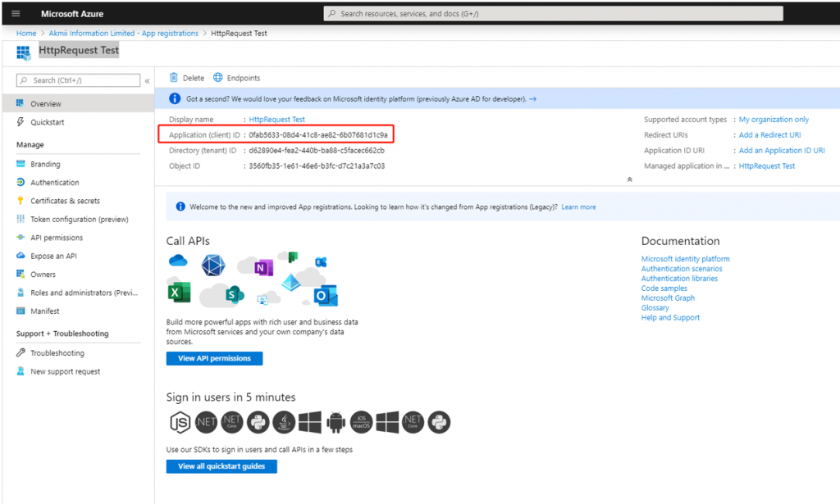Click the API permissions icon

(21, 237)
